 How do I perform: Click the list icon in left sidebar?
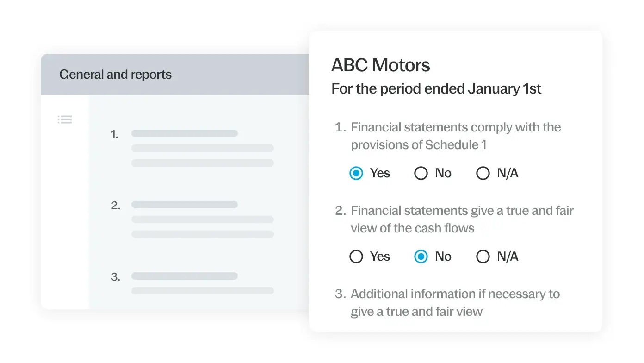(x=65, y=120)
